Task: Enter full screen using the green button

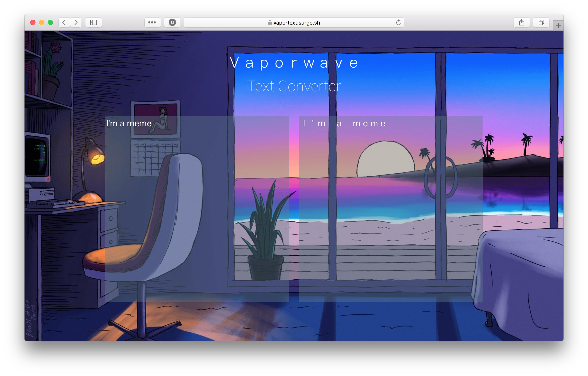Action: tap(50, 23)
